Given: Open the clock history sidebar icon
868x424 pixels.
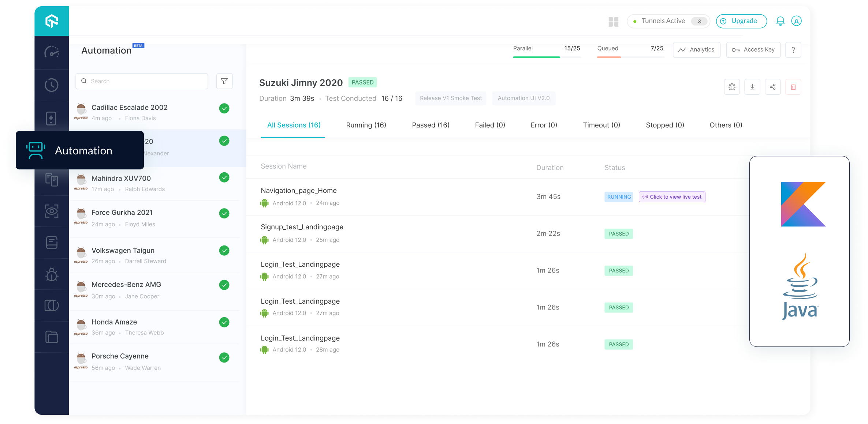Looking at the screenshot, I should 52,85.
